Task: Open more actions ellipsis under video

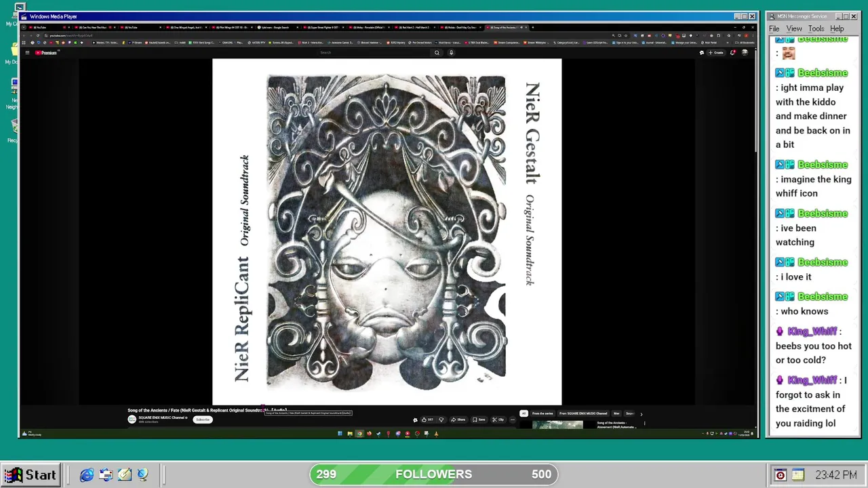Action: 513,420
